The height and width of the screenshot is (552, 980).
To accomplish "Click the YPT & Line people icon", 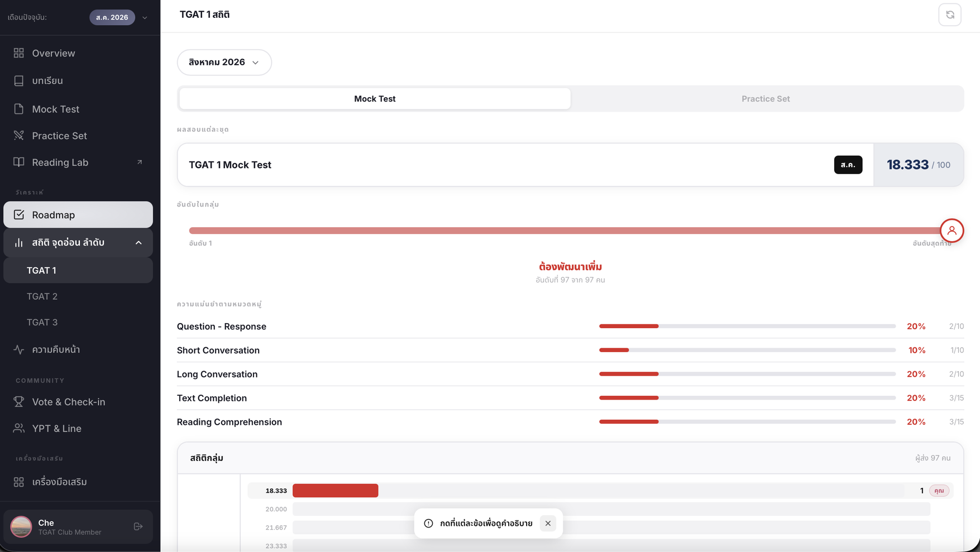I will point(19,429).
